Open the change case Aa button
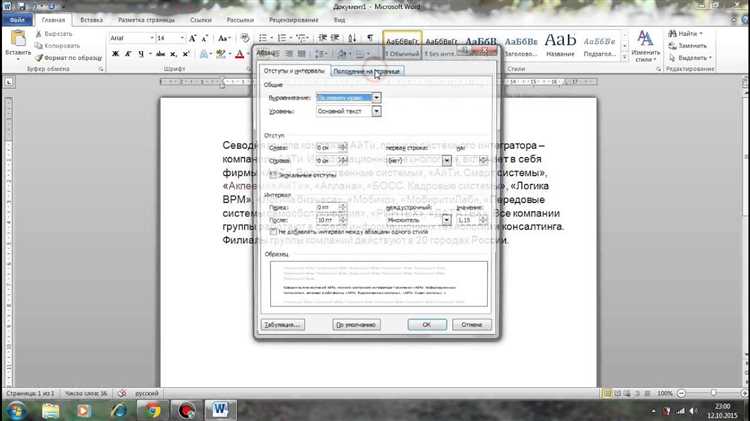750x421 pixels. 224,38
